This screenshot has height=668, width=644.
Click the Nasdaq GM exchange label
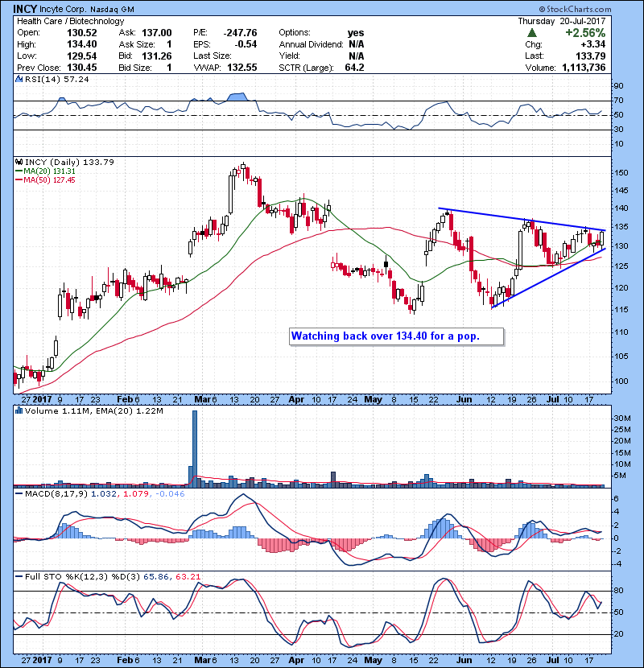point(112,10)
